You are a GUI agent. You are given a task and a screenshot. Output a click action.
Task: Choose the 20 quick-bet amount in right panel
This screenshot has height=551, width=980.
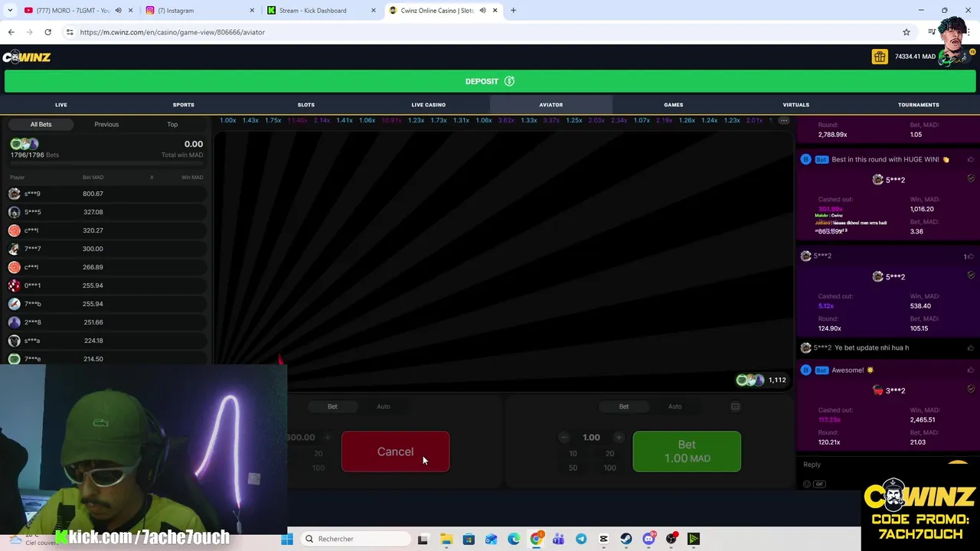point(609,454)
